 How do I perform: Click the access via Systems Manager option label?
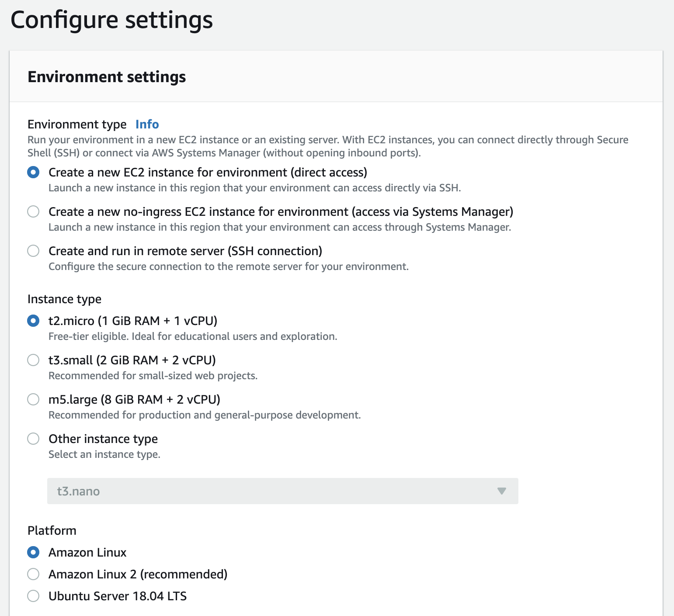click(281, 211)
